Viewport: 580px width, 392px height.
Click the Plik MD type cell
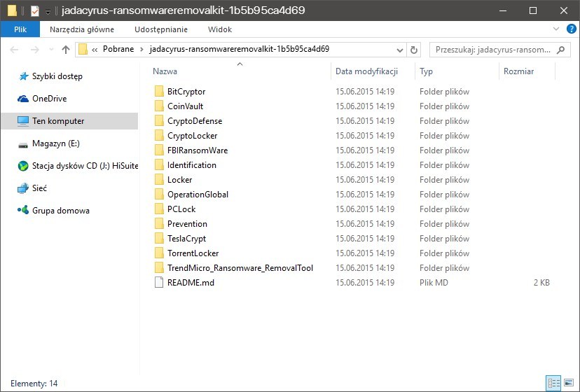(434, 283)
